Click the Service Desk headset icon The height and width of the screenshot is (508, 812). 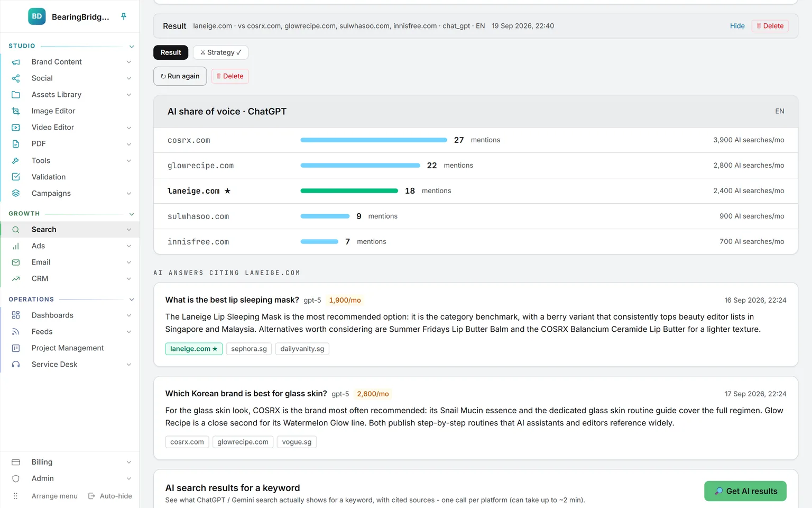pos(16,365)
